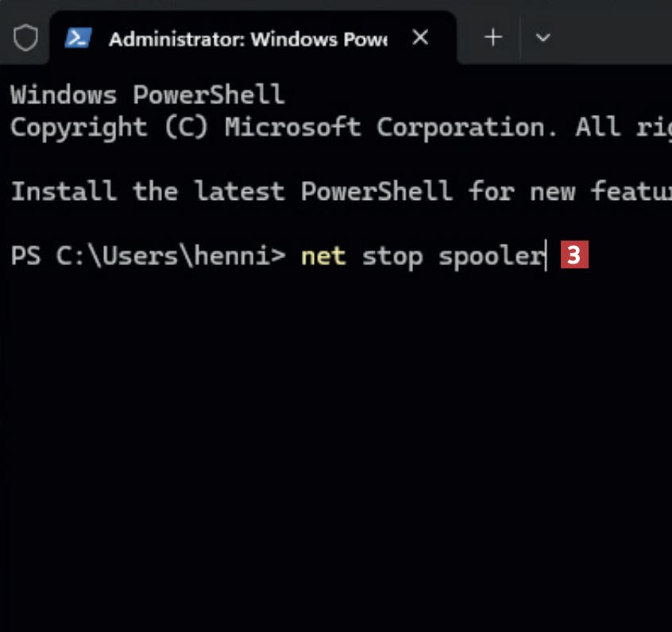Image resolution: width=672 pixels, height=632 pixels.
Task: Expand the new tab profiles dropdown
Action: tap(543, 37)
